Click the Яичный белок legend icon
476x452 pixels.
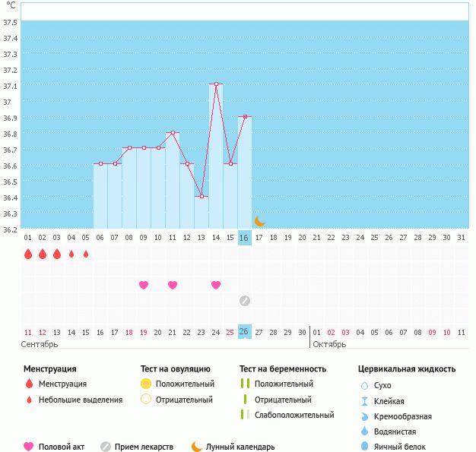(363, 447)
